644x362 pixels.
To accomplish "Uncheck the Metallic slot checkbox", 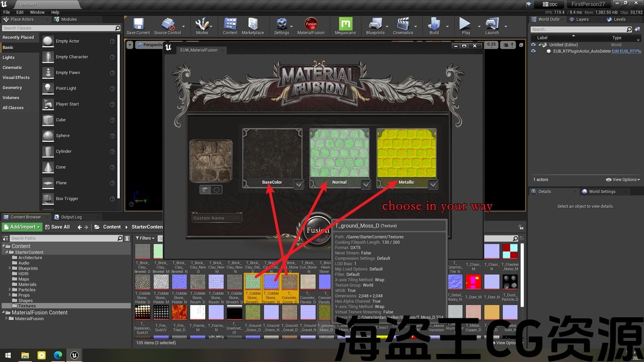I will tap(433, 185).
